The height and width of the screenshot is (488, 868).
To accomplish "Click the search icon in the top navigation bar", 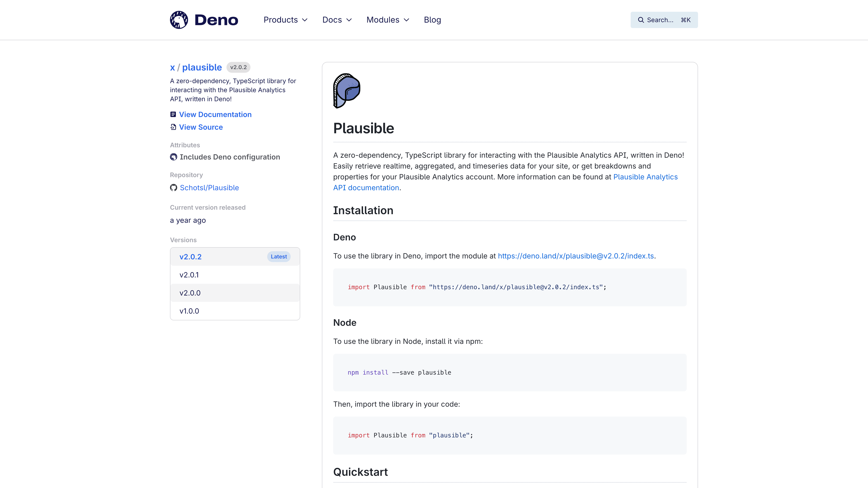I will point(641,20).
